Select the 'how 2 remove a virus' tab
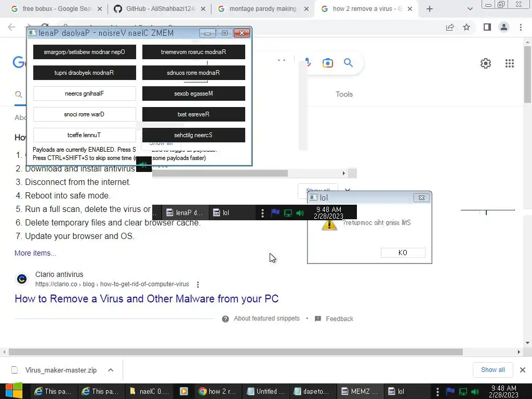532x399 pixels. click(365, 9)
